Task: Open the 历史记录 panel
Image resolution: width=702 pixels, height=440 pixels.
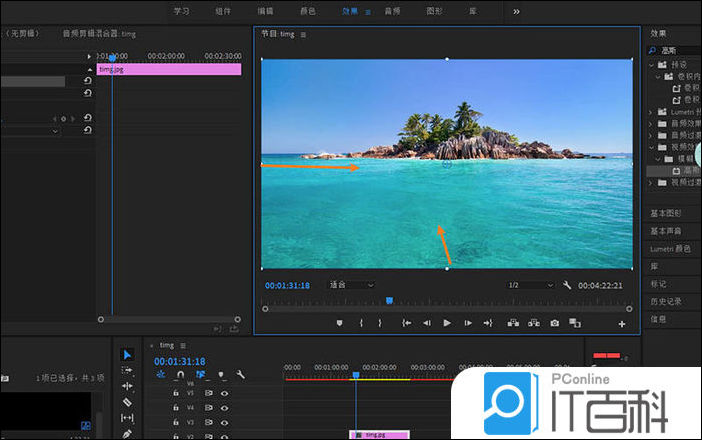Action: [666, 301]
